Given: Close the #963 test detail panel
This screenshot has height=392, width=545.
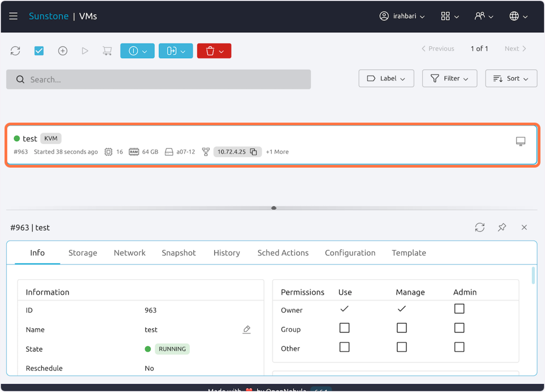Looking at the screenshot, I should pyautogui.click(x=524, y=228).
